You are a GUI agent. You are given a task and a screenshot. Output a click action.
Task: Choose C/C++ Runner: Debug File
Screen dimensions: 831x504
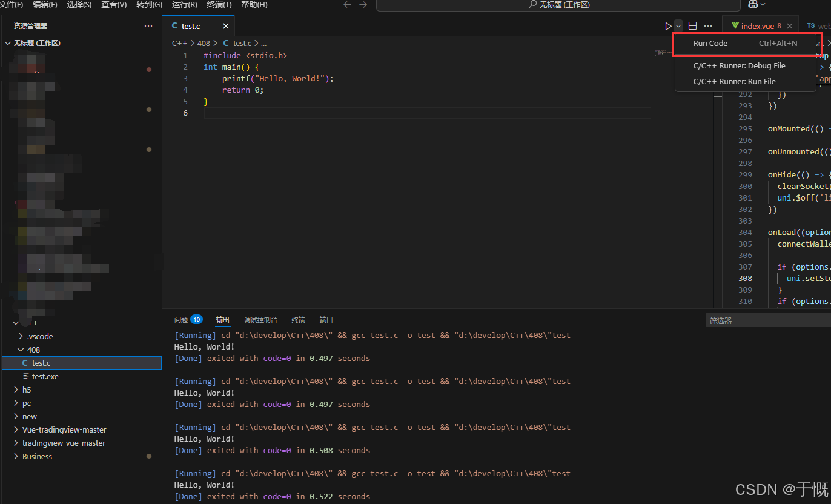click(x=739, y=65)
